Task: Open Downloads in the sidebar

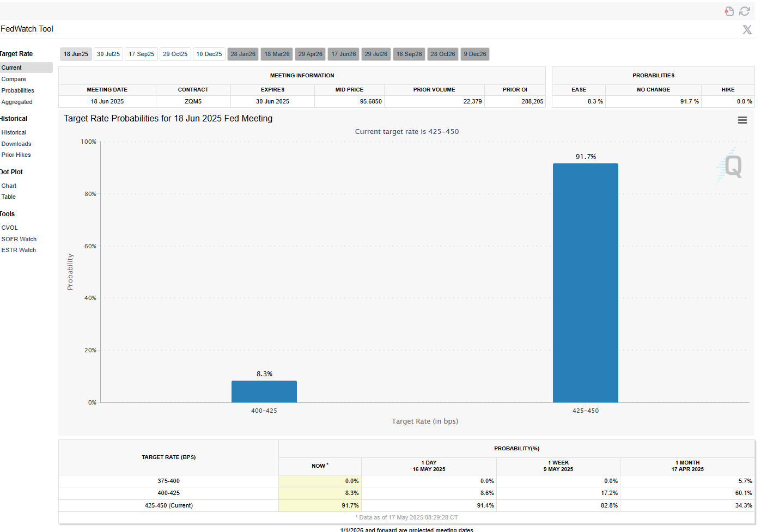Action: pos(16,144)
